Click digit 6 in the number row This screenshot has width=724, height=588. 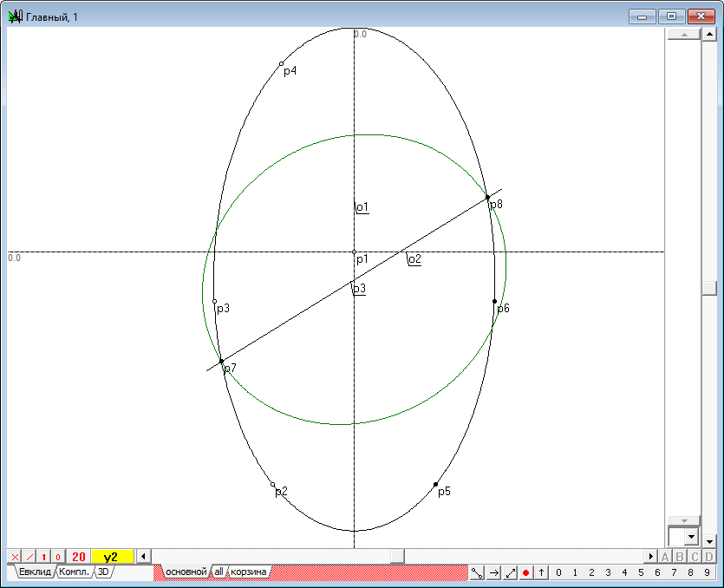click(x=657, y=572)
